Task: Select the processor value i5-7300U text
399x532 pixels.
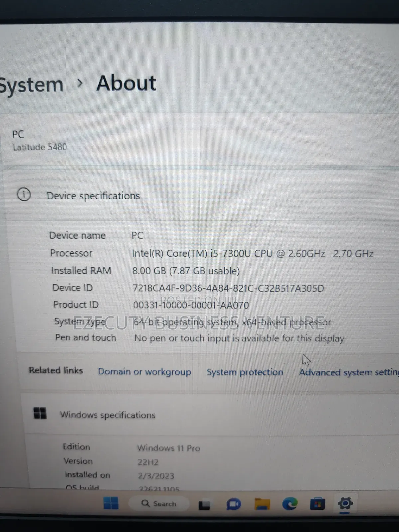Action: (x=253, y=254)
